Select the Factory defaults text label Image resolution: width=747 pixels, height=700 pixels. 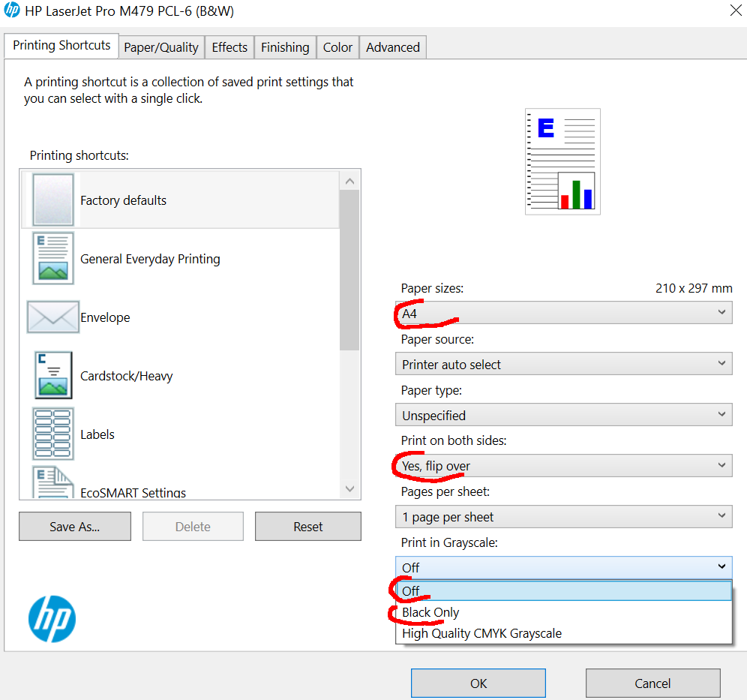[124, 200]
